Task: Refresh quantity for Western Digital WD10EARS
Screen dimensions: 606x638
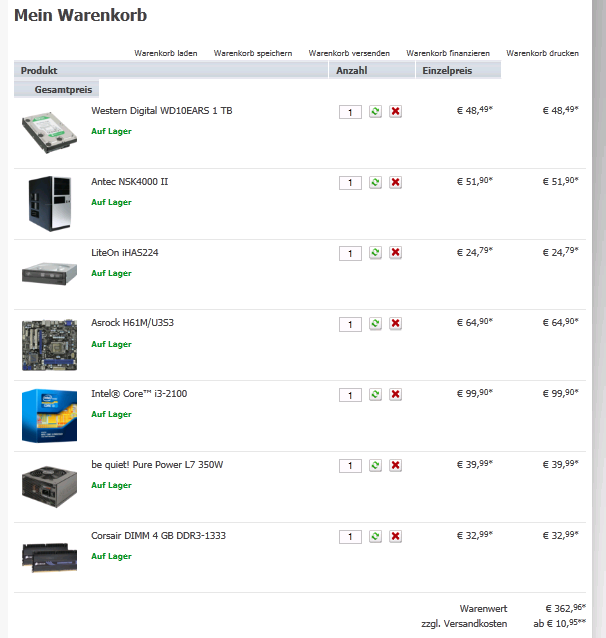Action: pos(375,111)
